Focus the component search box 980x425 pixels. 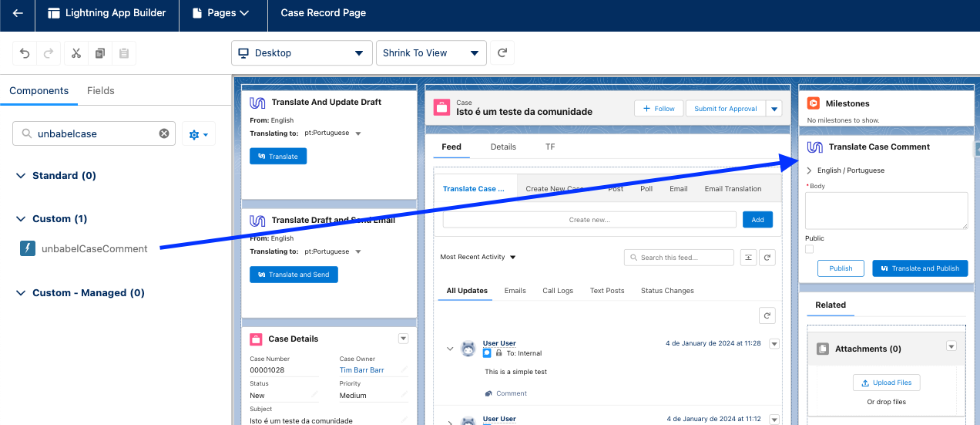pyautogui.click(x=94, y=133)
